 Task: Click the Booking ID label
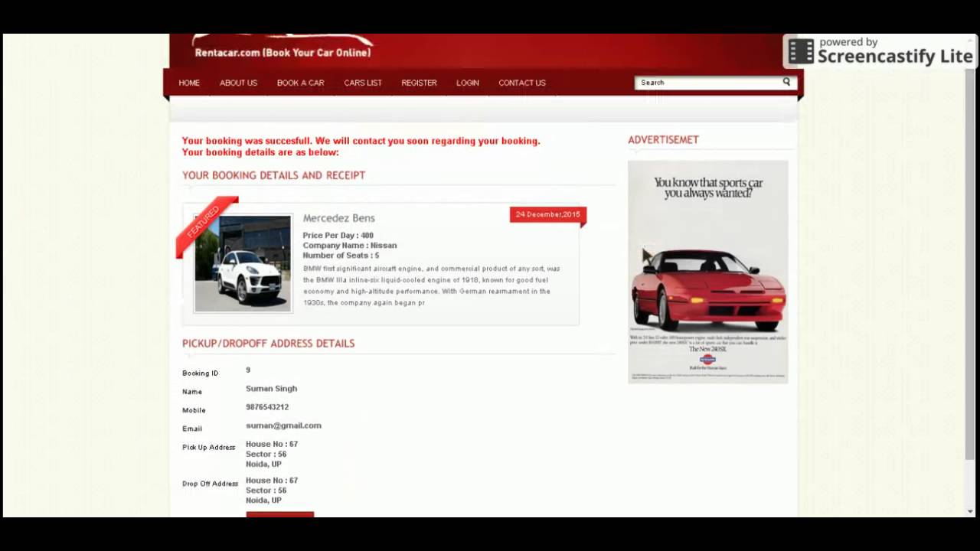tap(200, 373)
